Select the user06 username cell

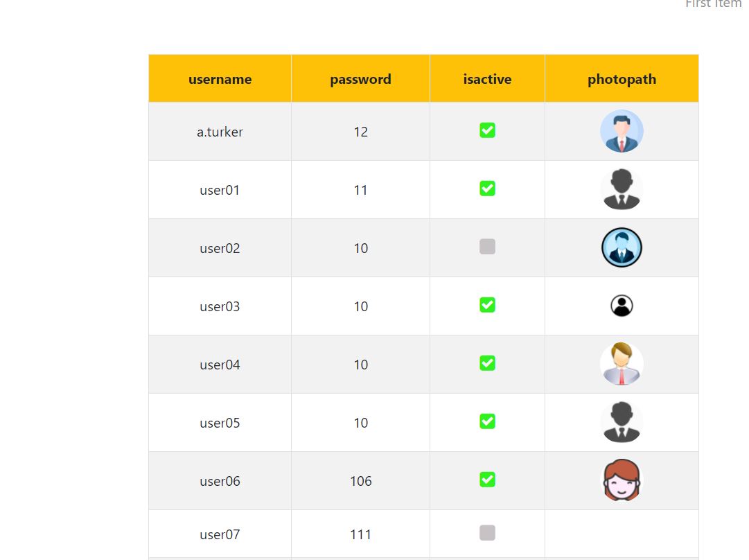point(220,481)
